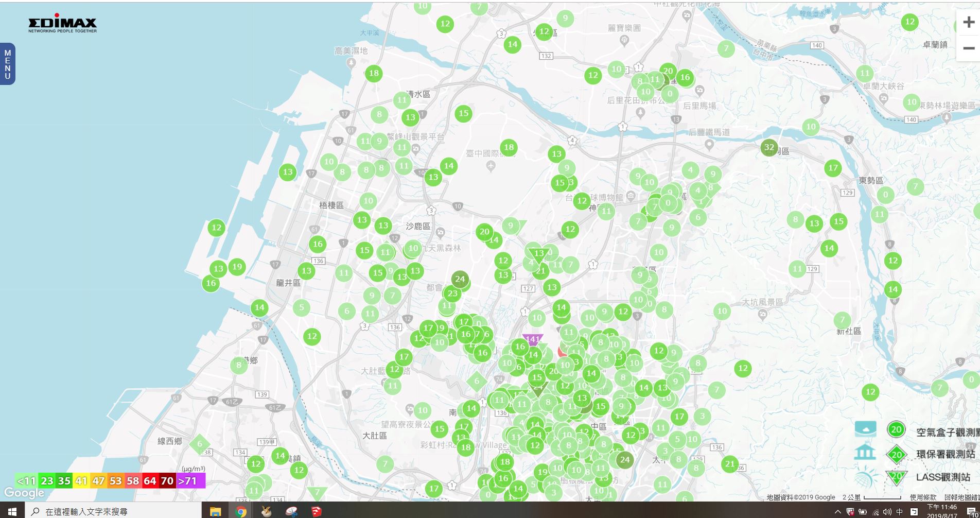Click the taskbar clock showing 11:46
The image size is (980, 518).
(942, 511)
